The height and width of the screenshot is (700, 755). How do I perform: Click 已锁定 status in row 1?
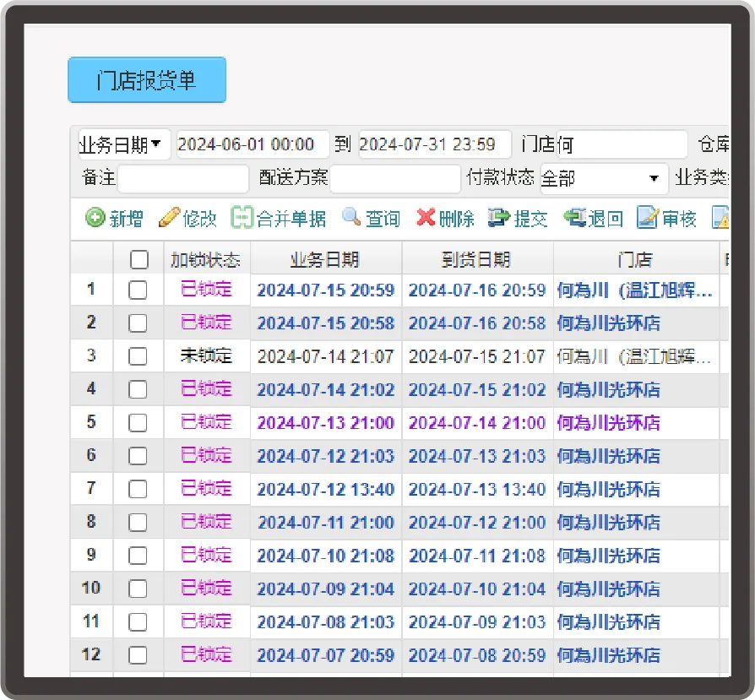coord(207,290)
